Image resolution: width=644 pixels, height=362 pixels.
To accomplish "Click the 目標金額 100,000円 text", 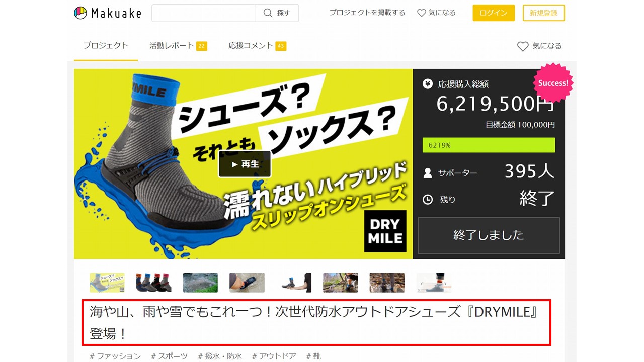I will 520,125.
